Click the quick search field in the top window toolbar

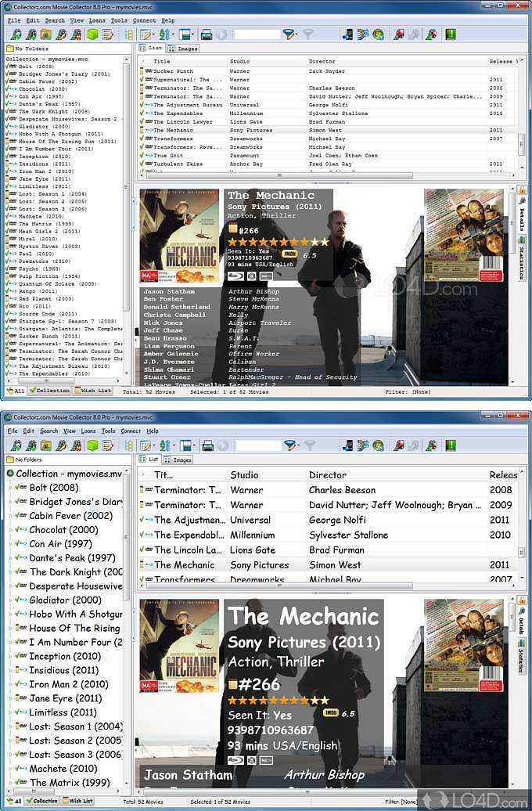257,34
